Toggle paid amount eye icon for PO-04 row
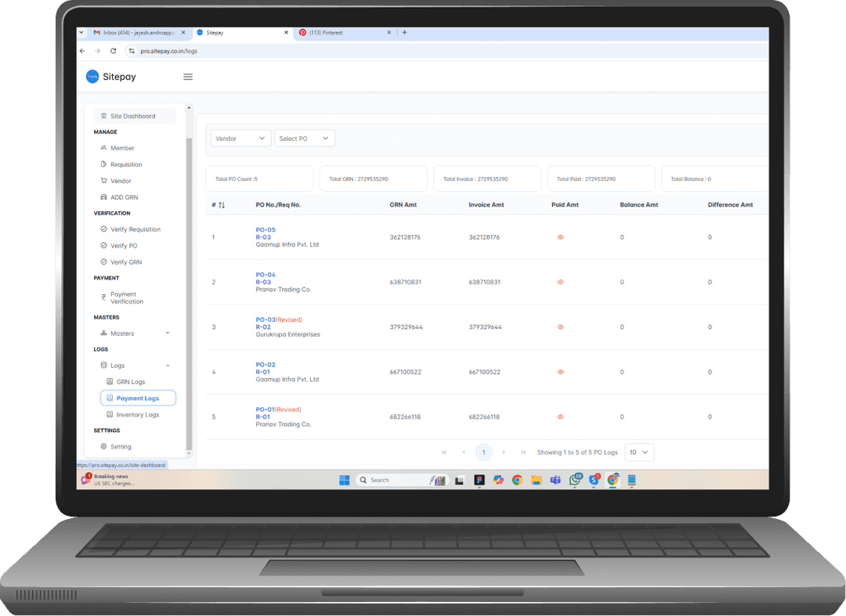Image resolution: width=846 pixels, height=616 pixels. [x=560, y=282]
